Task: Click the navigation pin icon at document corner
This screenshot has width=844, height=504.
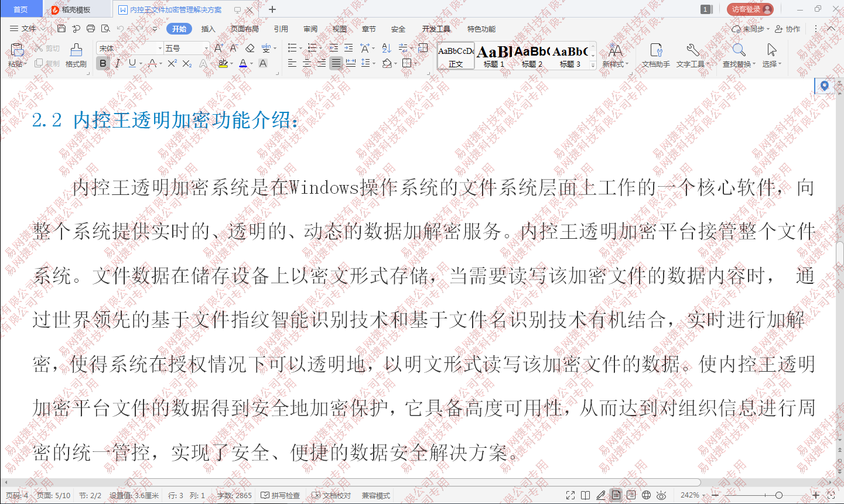Action: click(824, 86)
